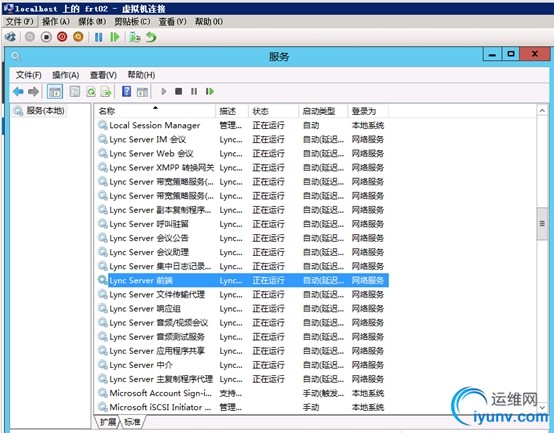Click the red Shut Down VM icon
Image resolution: width=554 pixels, height=433 pixels.
[x=62, y=37]
